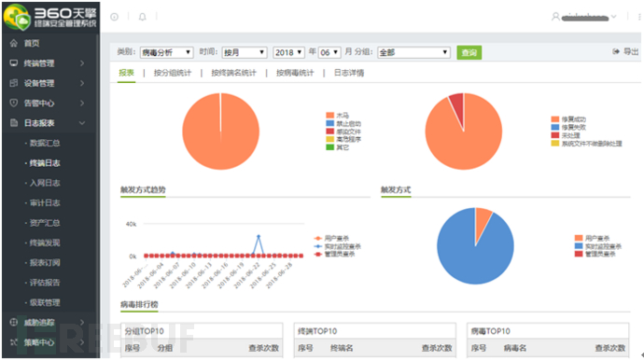Click the device icon beside 设备管理
Viewport: 644px width, 361px height.
(14, 83)
